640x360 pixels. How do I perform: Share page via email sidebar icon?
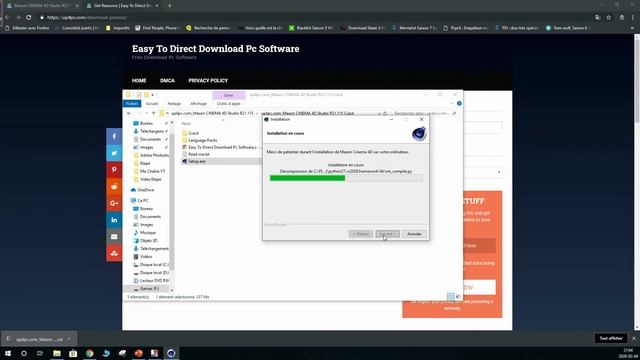point(114,237)
